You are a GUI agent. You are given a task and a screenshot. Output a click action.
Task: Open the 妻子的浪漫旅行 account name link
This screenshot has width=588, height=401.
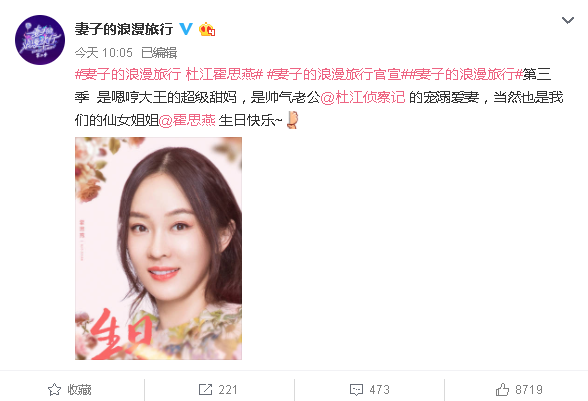click(x=124, y=29)
